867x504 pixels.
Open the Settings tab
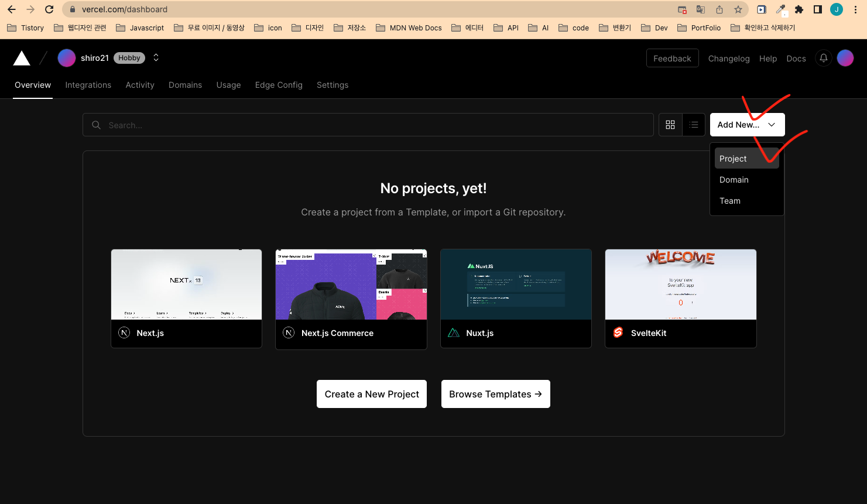[x=333, y=85]
